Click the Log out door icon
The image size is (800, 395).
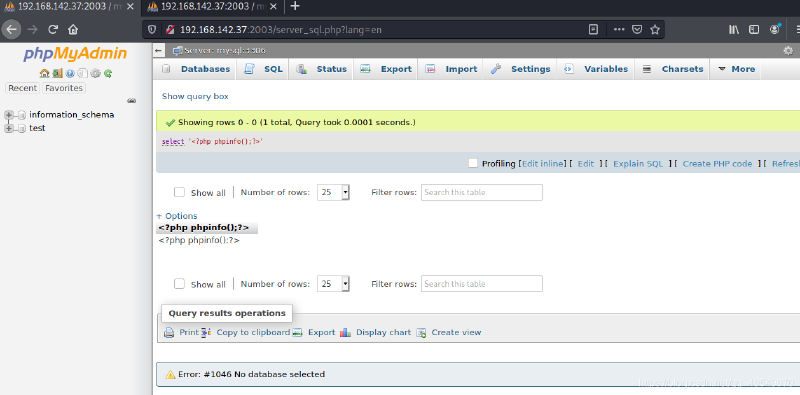(57, 73)
